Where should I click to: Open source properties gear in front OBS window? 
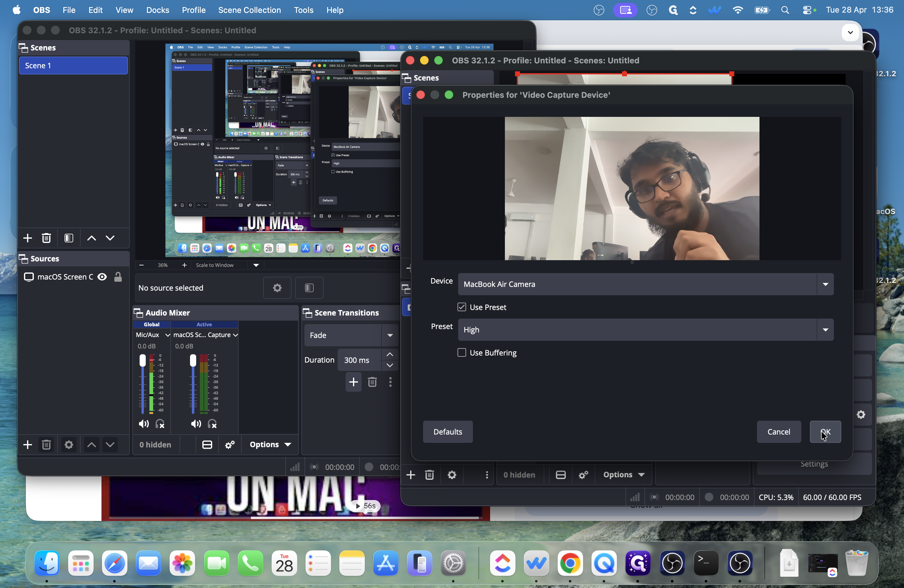[x=452, y=475]
